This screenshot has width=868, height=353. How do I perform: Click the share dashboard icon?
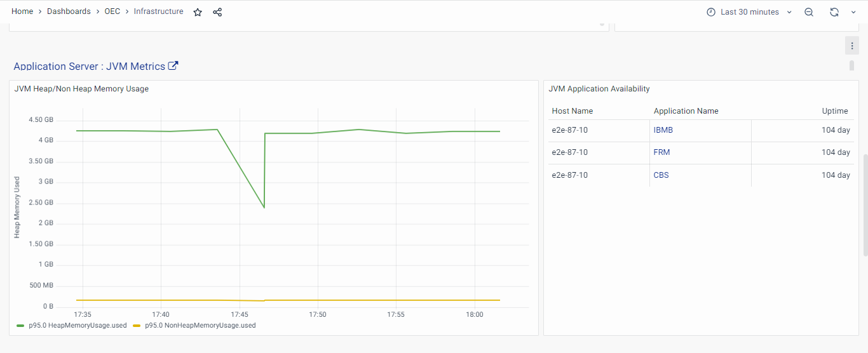point(217,12)
